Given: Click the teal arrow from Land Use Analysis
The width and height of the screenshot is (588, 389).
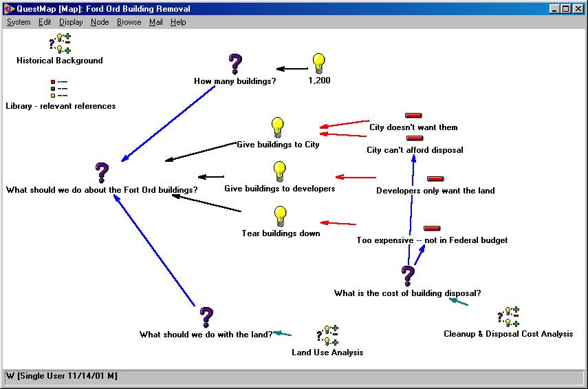Looking at the screenshot, I should [x=283, y=333].
